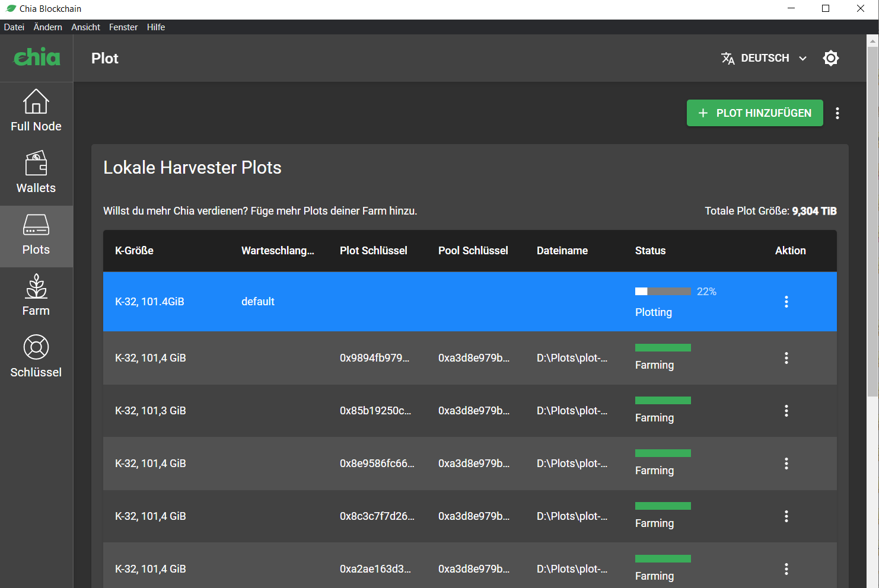
Task: Click the Farming progress bar for plot 0x85b19250c
Action: point(663,401)
